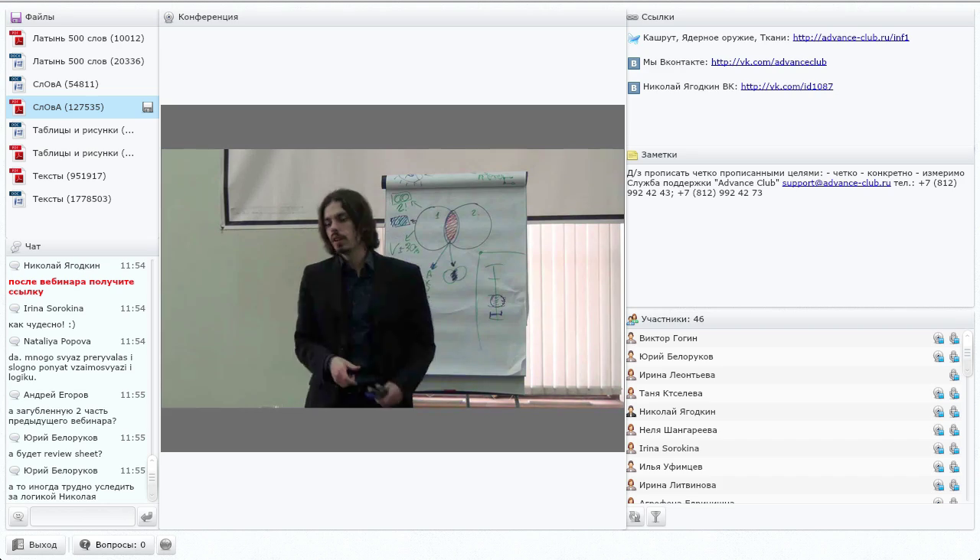Click webcam icon for Виктор Гогин

tap(938, 338)
